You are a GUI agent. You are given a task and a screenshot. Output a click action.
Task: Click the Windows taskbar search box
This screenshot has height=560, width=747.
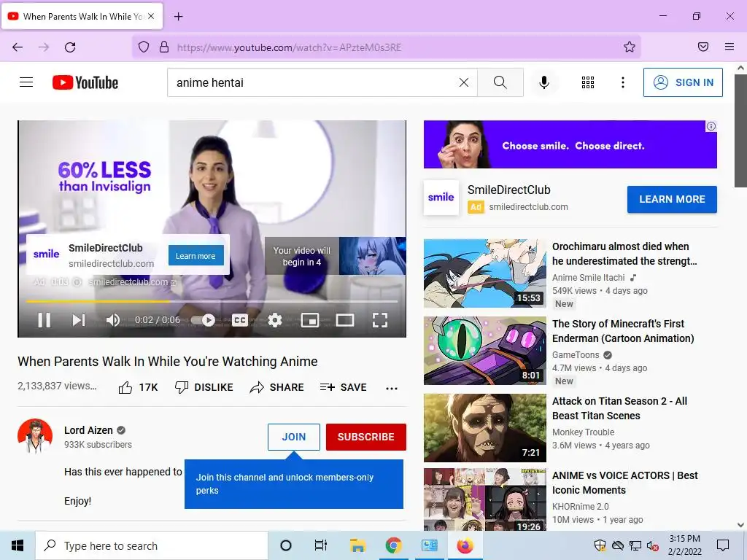[x=152, y=545]
